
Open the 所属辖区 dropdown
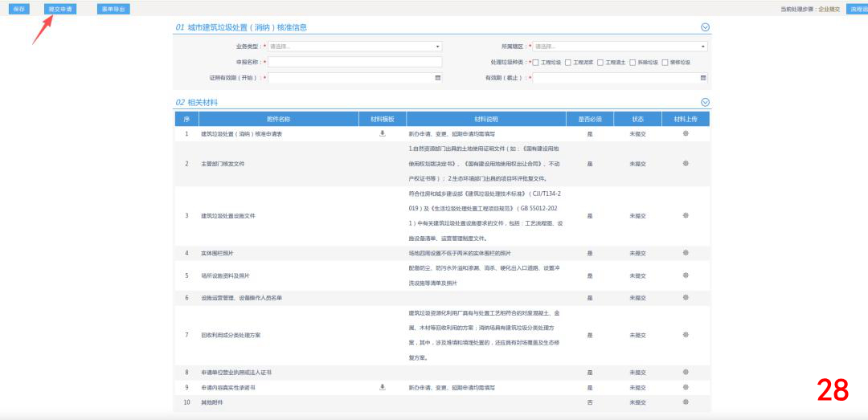pyautogui.click(x=620, y=47)
